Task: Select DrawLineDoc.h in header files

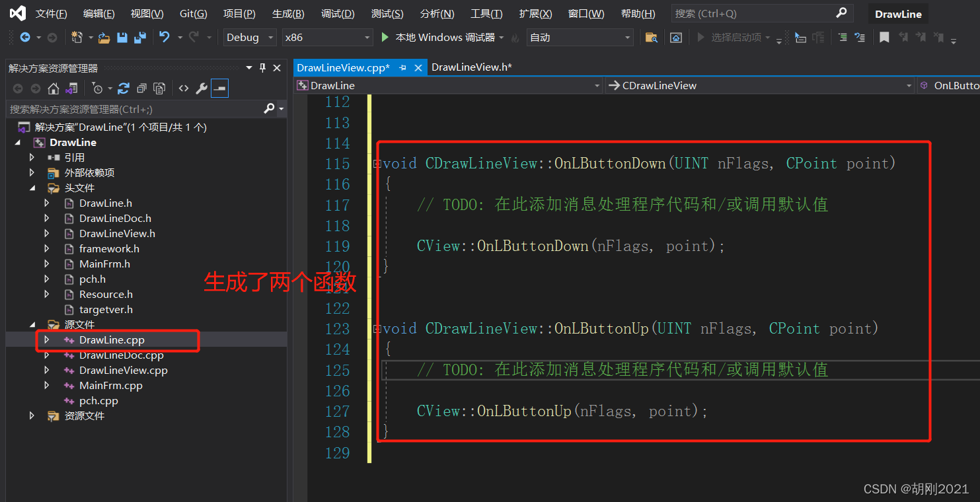Action: [x=116, y=218]
